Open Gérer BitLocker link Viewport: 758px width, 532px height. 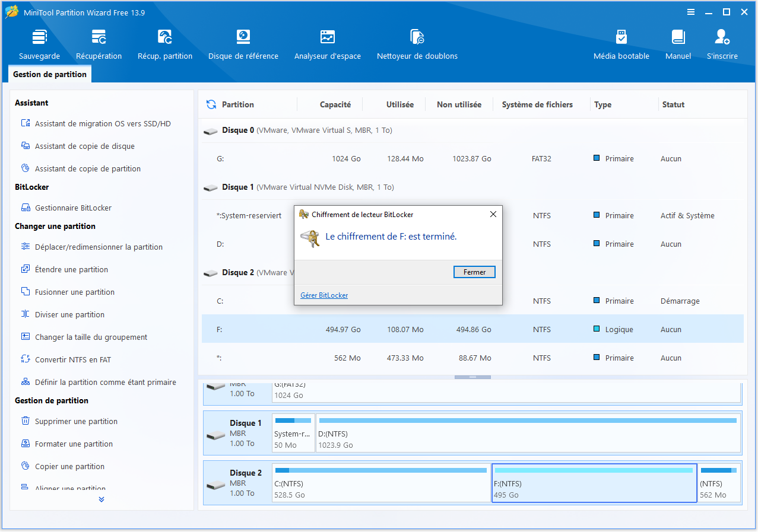pos(324,295)
